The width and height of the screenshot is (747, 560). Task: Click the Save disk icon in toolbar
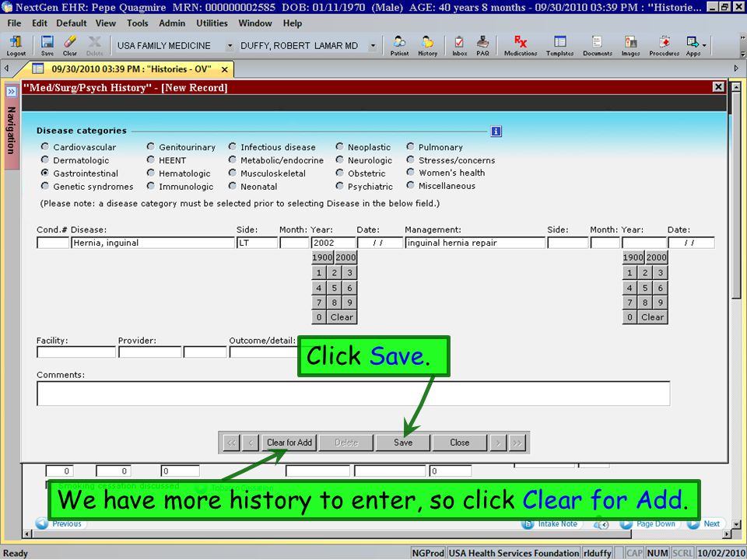47,46
